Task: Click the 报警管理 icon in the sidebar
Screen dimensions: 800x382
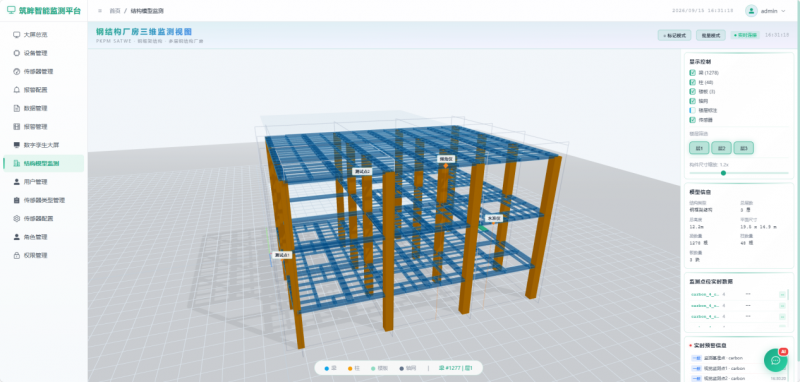Action: pyautogui.click(x=16, y=126)
